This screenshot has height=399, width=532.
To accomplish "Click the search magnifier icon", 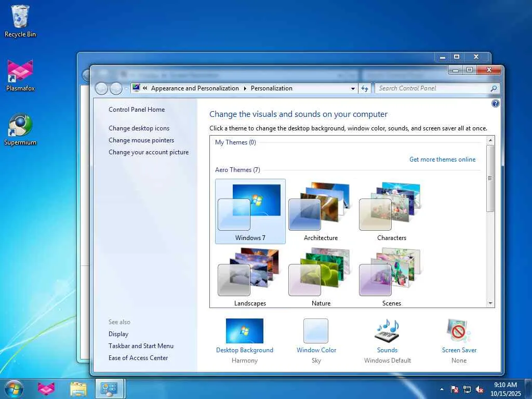I will tap(494, 88).
